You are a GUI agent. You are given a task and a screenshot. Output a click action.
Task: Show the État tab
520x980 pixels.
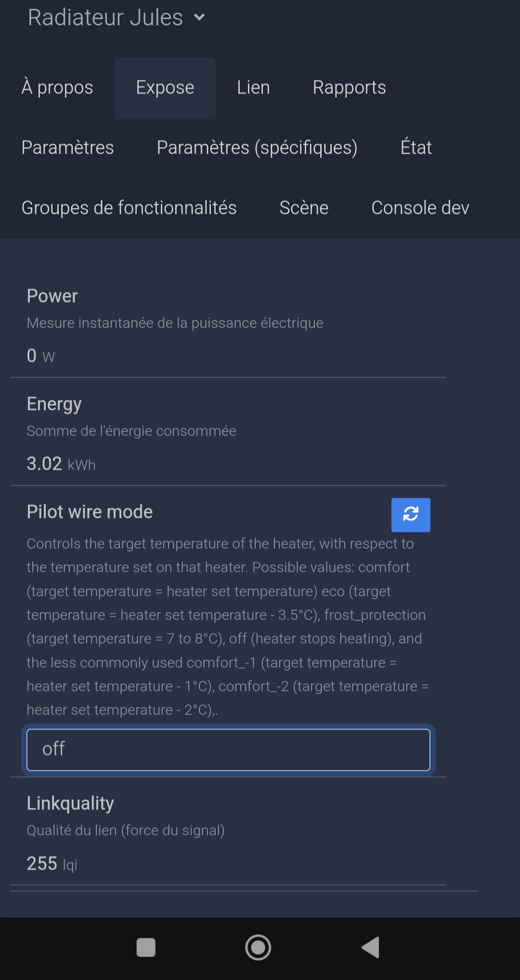pyautogui.click(x=416, y=148)
